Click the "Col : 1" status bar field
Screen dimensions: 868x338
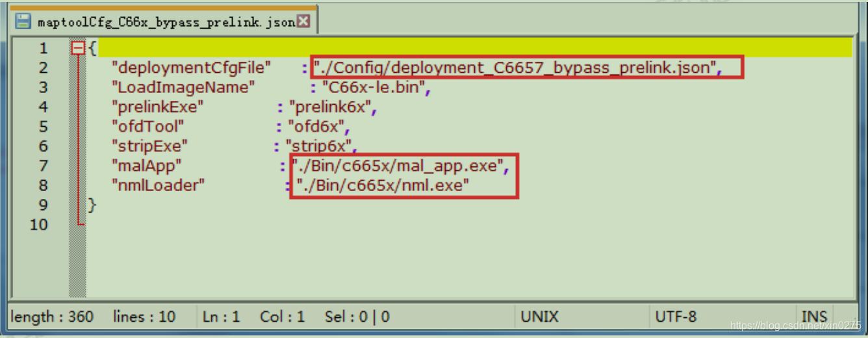coord(282,317)
